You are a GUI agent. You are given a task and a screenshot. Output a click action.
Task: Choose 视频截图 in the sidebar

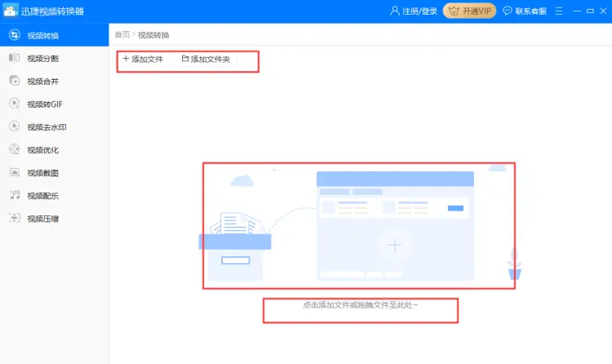[x=54, y=173]
